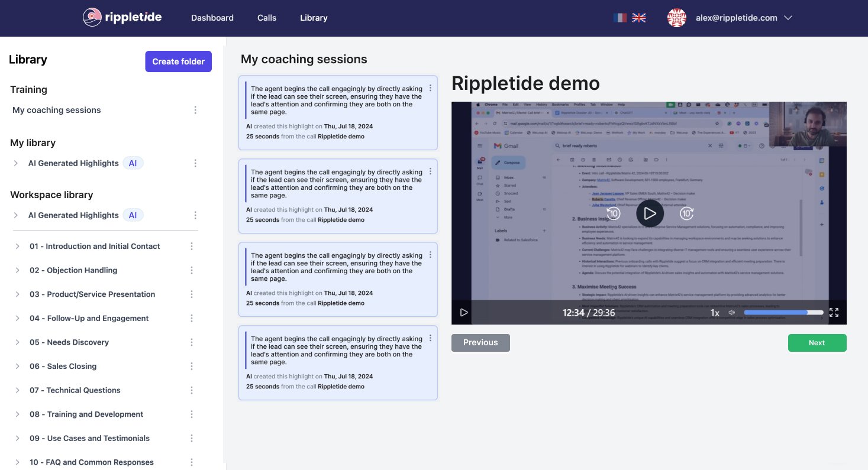
Task: Open options for 07 - Technical Questions
Action: (x=192, y=390)
